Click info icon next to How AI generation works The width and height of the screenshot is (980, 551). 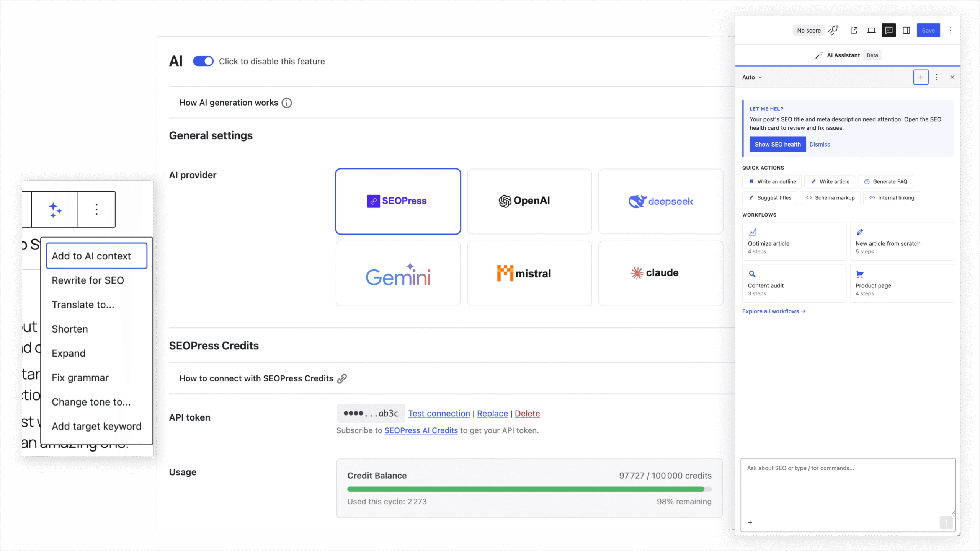point(287,103)
